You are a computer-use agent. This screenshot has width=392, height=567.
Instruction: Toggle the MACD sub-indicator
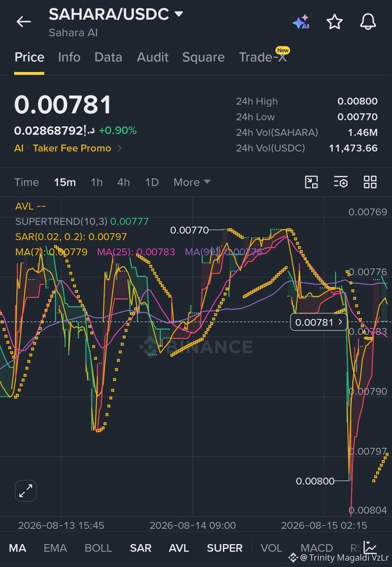coord(317,548)
